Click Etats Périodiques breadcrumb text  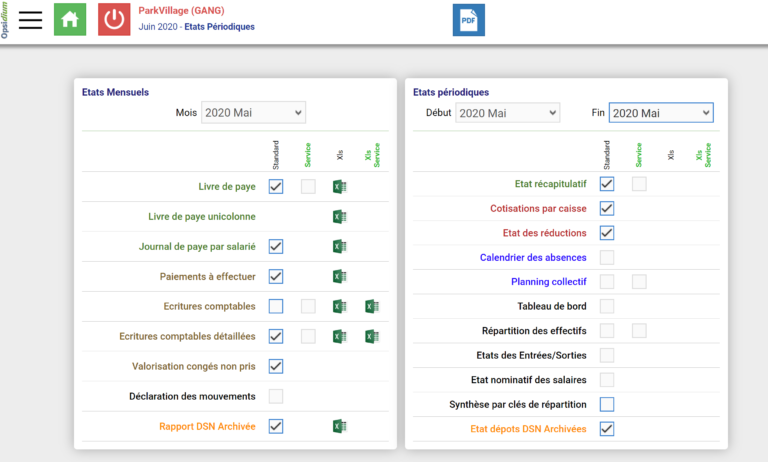pyautogui.click(x=219, y=26)
